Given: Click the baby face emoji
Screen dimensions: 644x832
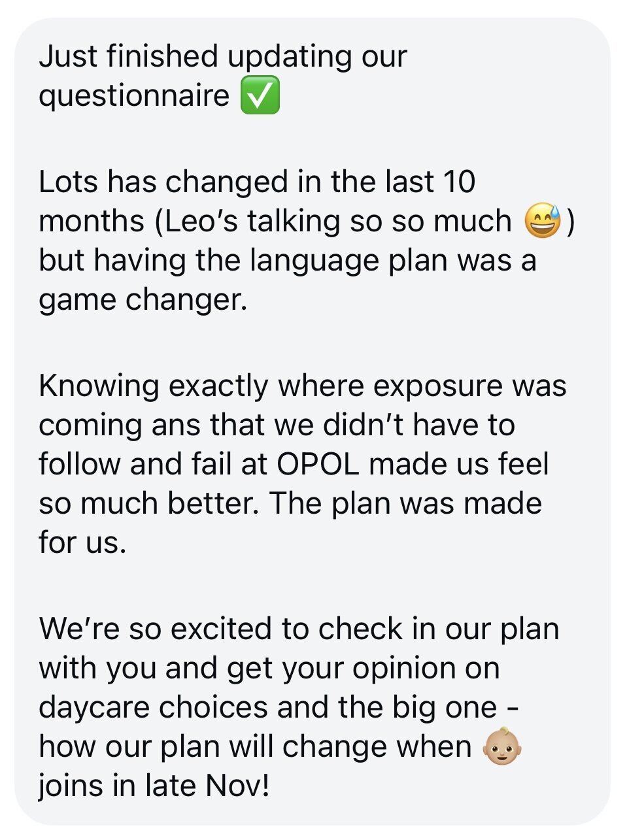Looking at the screenshot, I should click(502, 746).
